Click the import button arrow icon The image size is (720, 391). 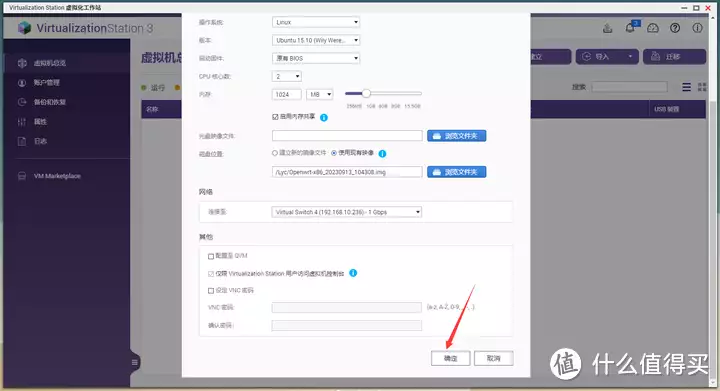pyautogui.click(x=586, y=56)
